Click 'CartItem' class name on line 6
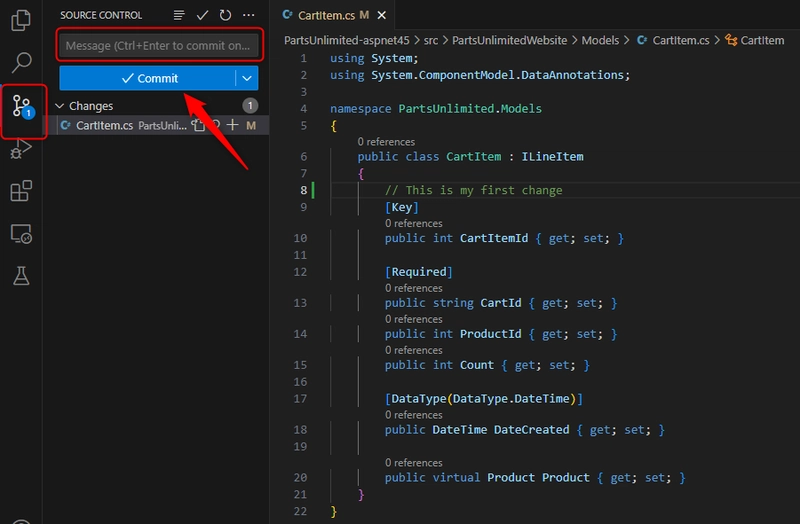Viewport: 800px width, 524px height. click(473, 157)
